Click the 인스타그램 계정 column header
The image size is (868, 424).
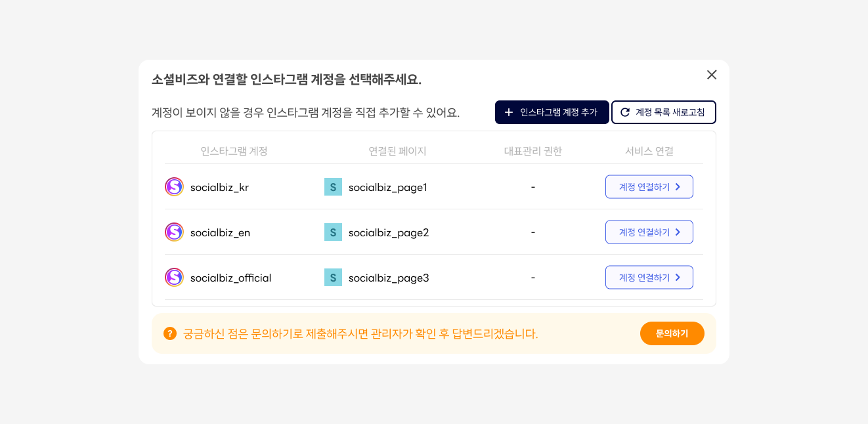pos(234,151)
